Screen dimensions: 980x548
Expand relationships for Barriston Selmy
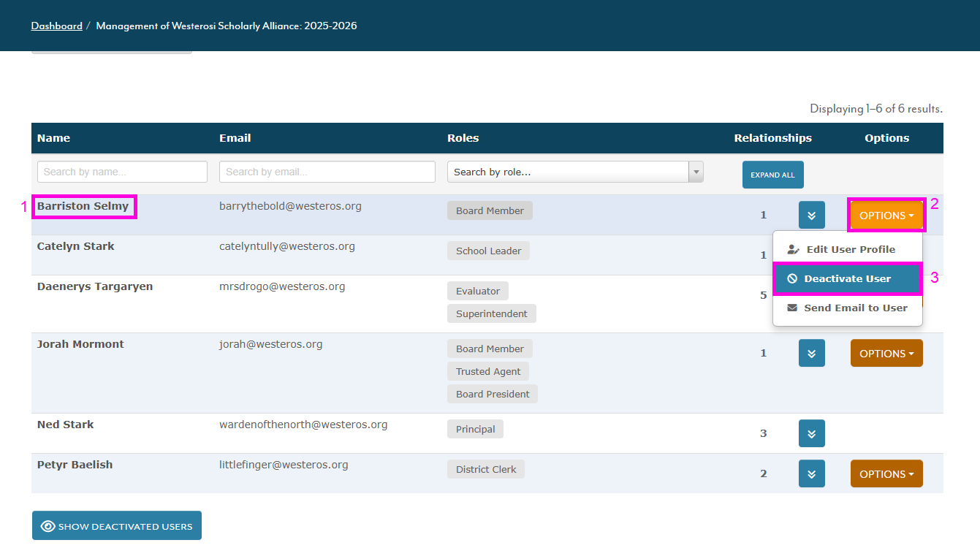click(x=812, y=215)
